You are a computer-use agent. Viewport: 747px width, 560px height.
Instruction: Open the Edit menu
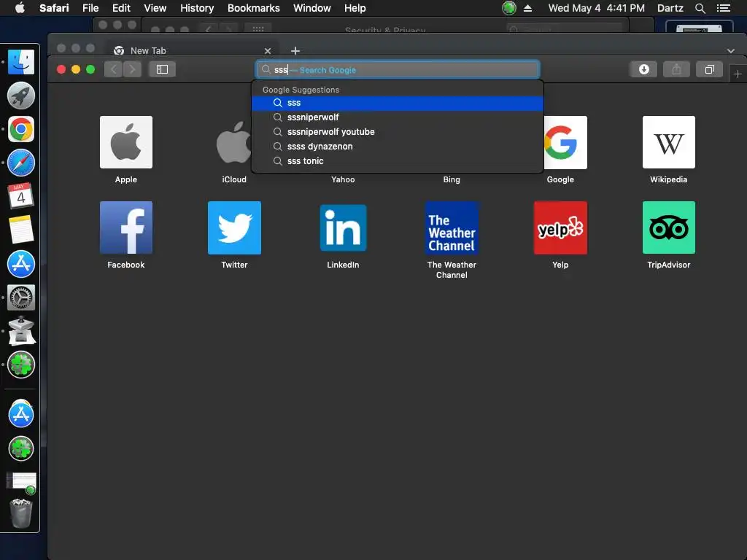pos(121,8)
